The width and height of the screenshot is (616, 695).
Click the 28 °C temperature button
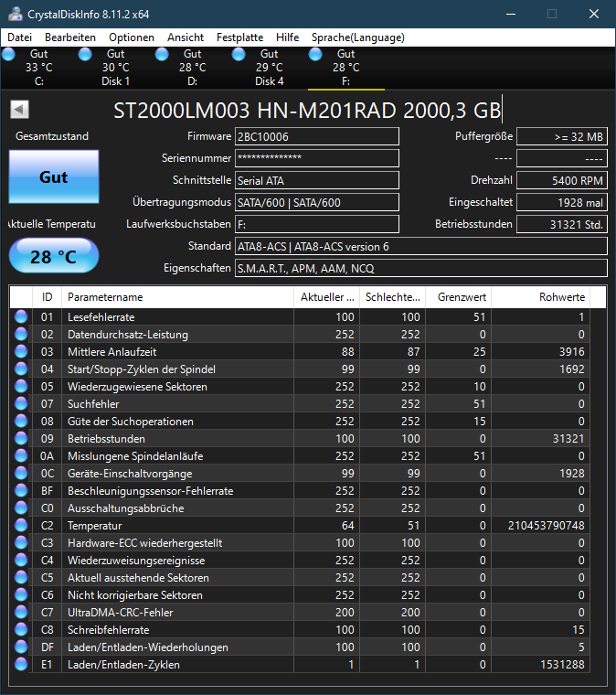[54, 256]
